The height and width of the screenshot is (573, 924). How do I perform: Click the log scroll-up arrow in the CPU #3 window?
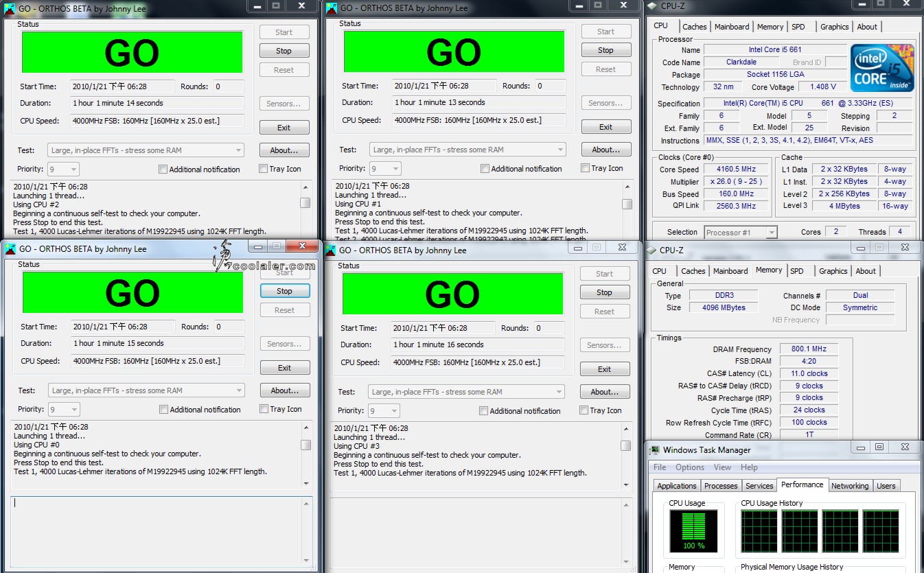point(626,429)
